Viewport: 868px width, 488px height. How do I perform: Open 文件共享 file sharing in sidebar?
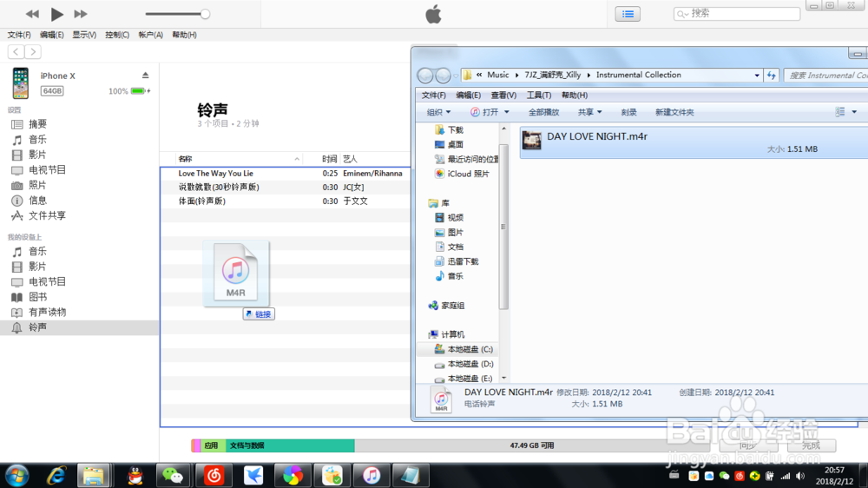[x=47, y=215]
